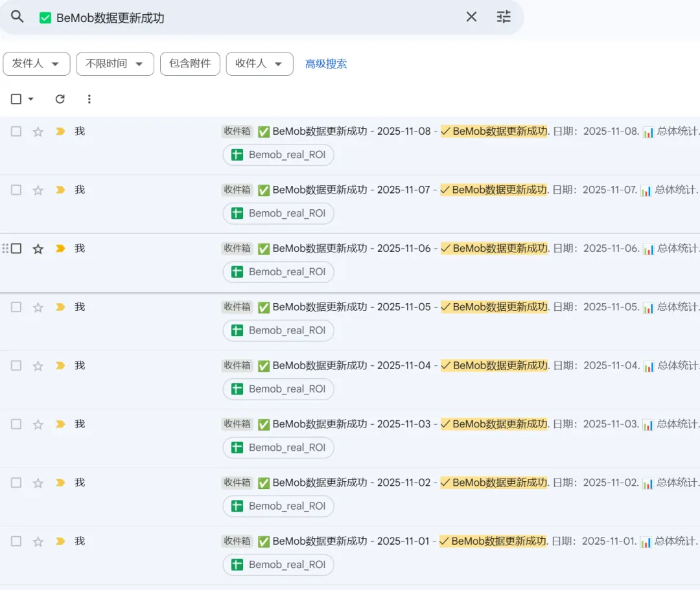Toggle the 包含附件 filter chip
Viewport: 700px width, 590px height.
(190, 63)
